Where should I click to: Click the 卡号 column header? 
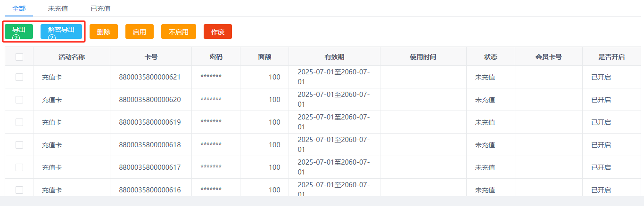coord(151,57)
